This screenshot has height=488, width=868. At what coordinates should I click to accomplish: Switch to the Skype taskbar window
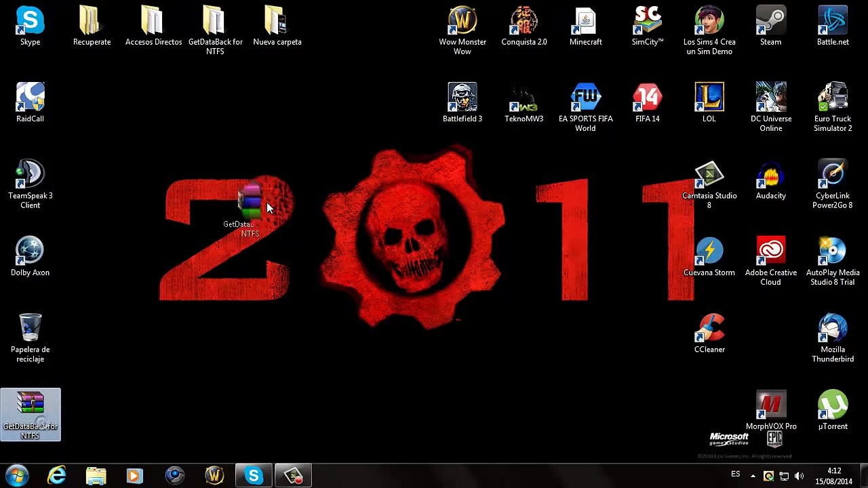tap(254, 476)
